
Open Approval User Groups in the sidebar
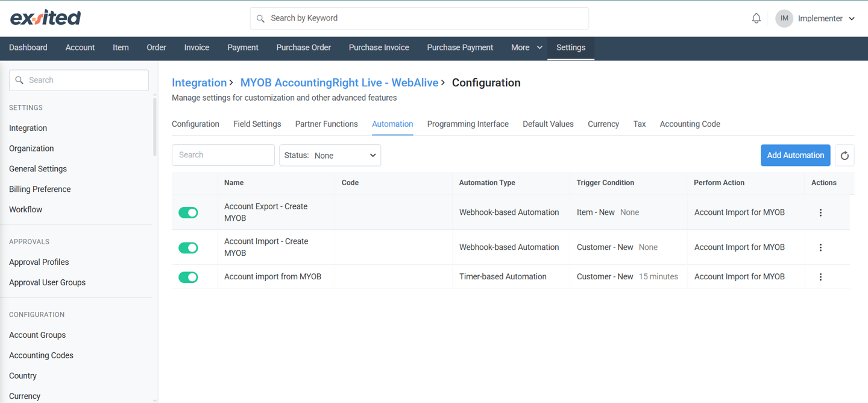click(x=47, y=283)
